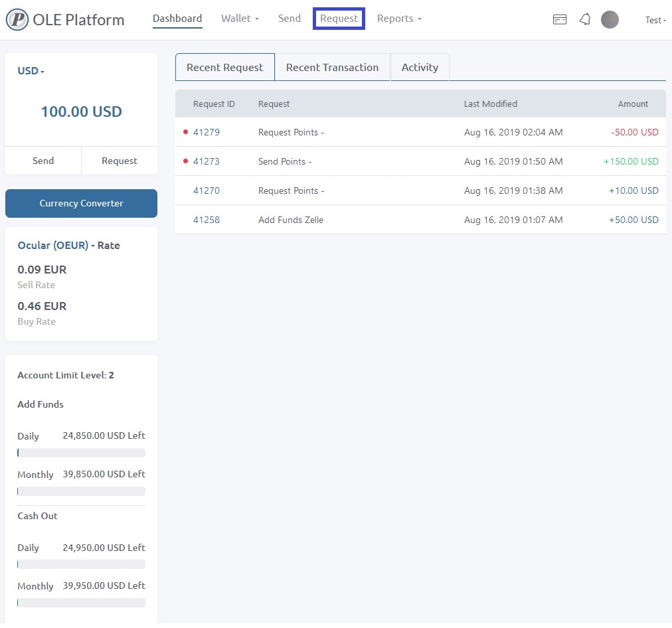672x628 pixels.
Task: Open the card icon in header
Action: tap(560, 19)
